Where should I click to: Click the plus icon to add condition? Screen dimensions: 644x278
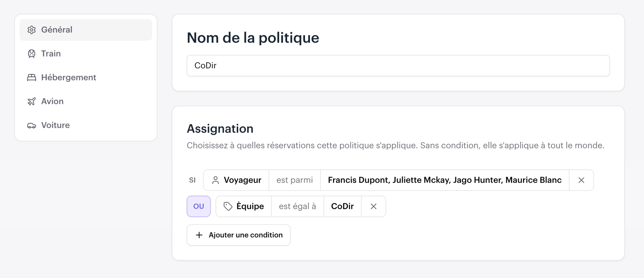tap(199, 235)
